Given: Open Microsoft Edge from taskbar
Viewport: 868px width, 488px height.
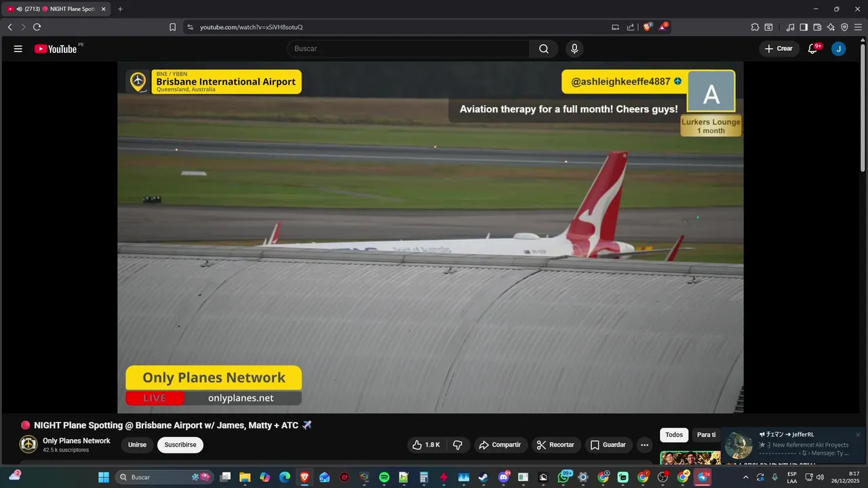Looking at the screenshot, I should tap(285, 477).
